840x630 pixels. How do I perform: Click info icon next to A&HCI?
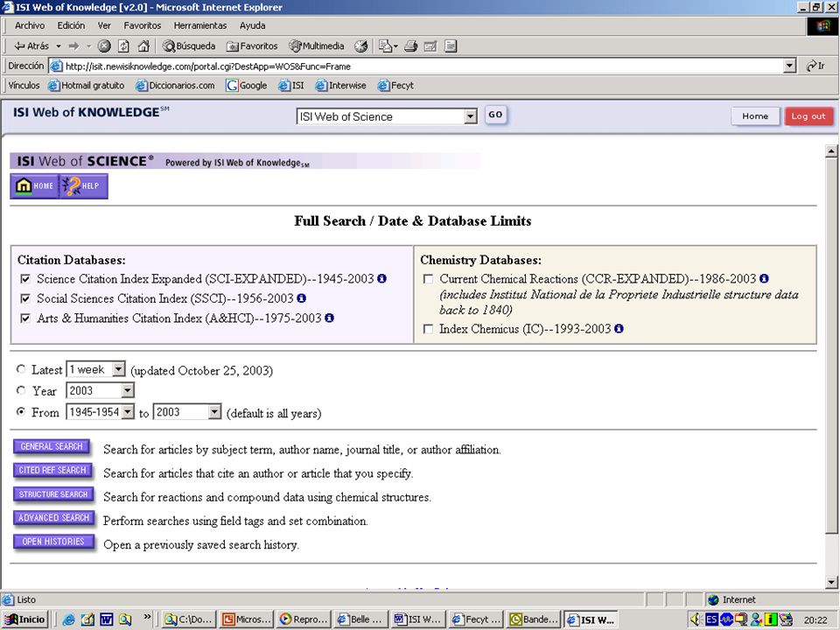click(x=329, y=318)
